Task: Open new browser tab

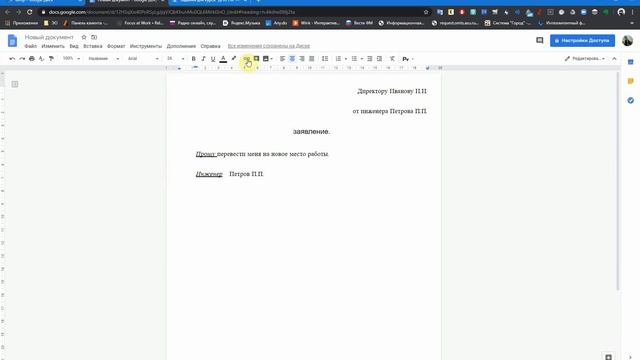Action: coord(258,2)
